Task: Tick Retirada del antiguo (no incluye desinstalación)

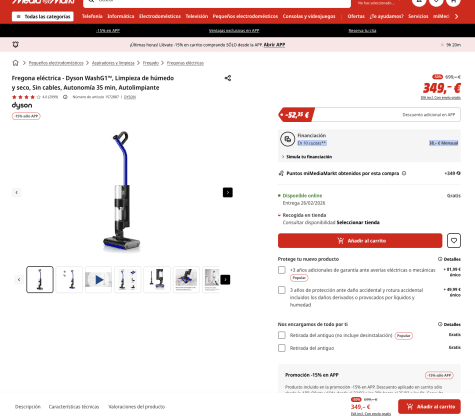Action: 282,335
